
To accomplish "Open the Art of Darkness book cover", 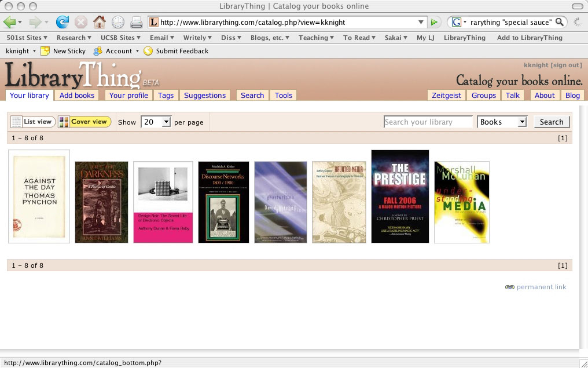I will [101, 202].
